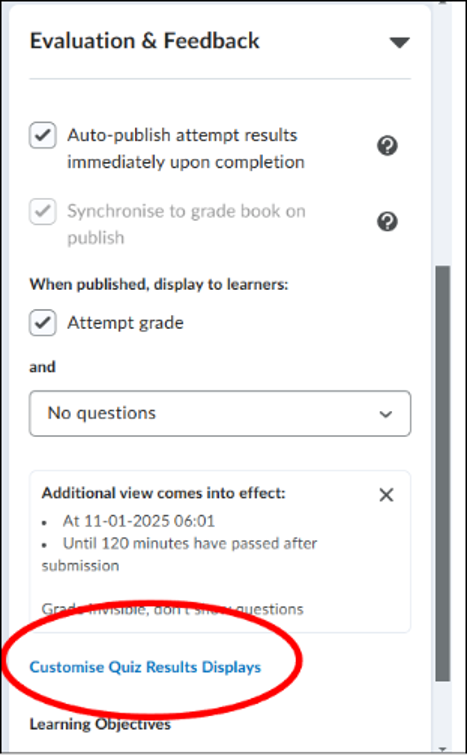Click the Learning Objectives heading

tap(100, 724)
